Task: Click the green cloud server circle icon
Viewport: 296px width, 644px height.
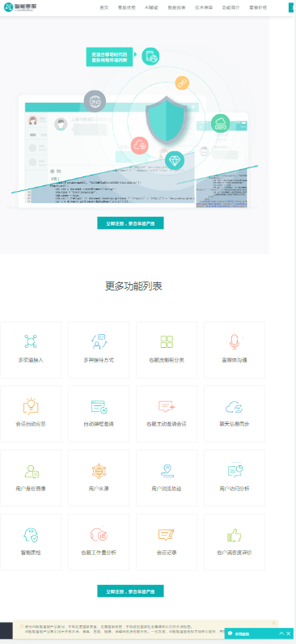Action: click(221, 123)
